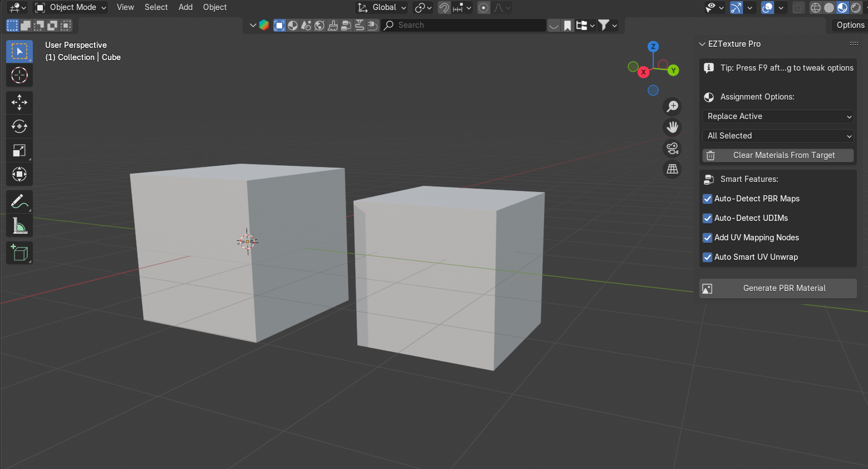Open the filter funnel dropdown

click(x=608, y=25)
